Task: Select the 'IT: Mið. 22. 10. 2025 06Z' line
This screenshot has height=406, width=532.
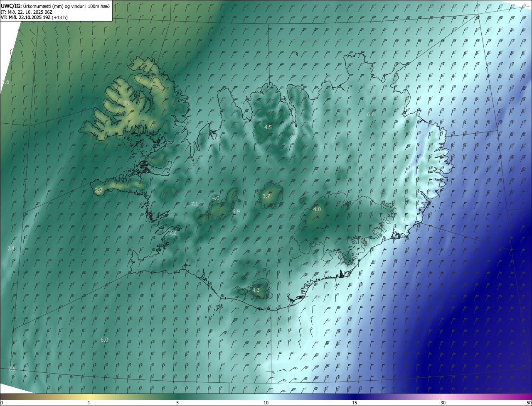Action: [x=27, y=12]
